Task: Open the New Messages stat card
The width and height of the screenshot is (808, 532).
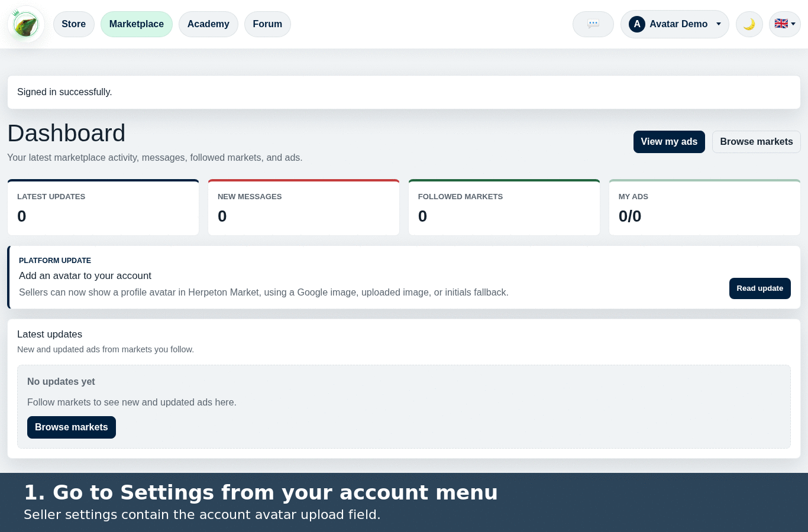Action: pyautogui.click(x=303, y=207)
